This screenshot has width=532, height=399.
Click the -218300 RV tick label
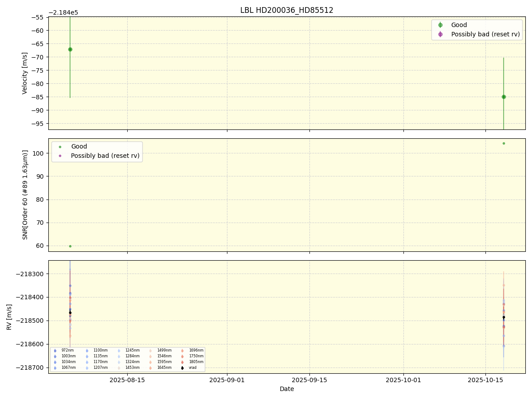30,274
